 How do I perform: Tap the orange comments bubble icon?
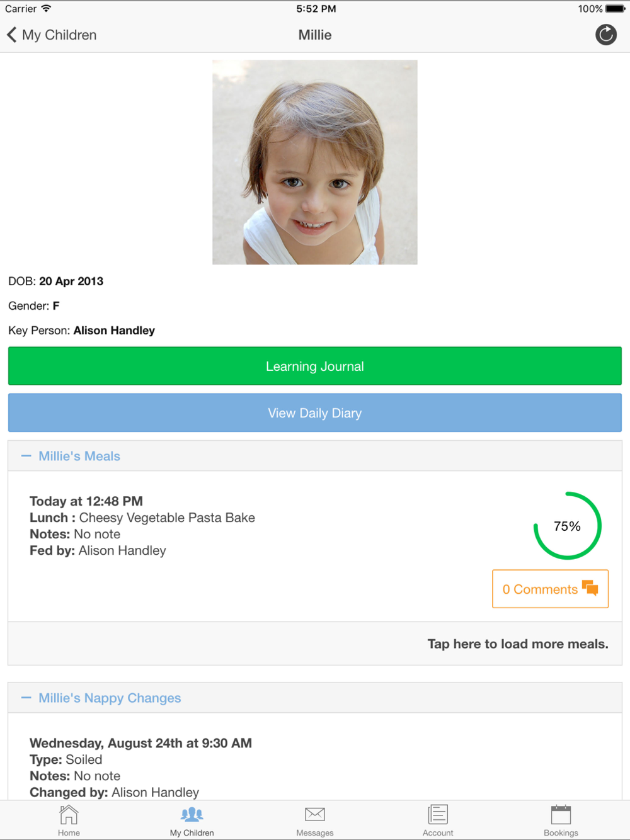(x=590, y=588)
